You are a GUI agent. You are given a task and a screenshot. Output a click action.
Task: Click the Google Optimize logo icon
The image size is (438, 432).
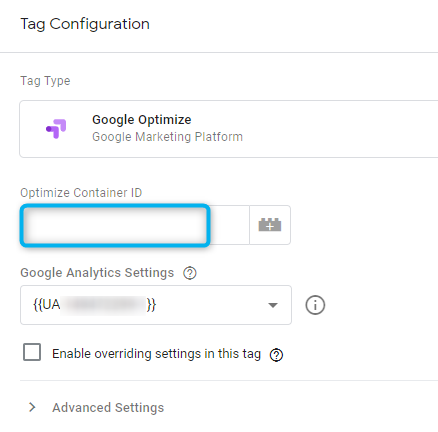tap(56, 129)
